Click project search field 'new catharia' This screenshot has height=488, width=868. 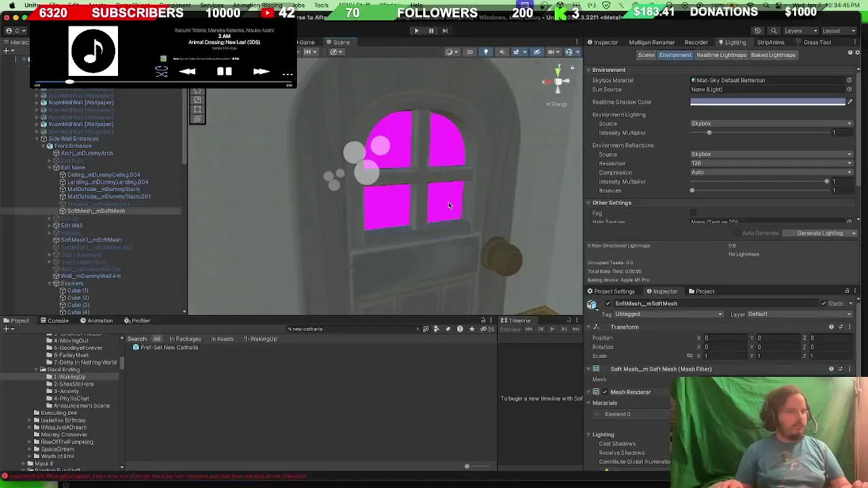pyautogui.click(x=351, y=329)
